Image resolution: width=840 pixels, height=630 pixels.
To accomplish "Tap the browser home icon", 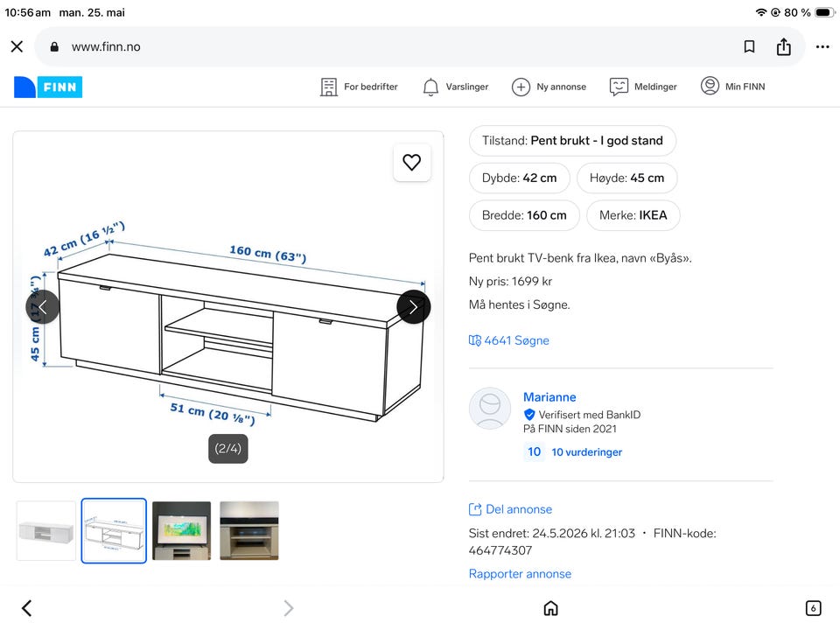I will [550, 608].
